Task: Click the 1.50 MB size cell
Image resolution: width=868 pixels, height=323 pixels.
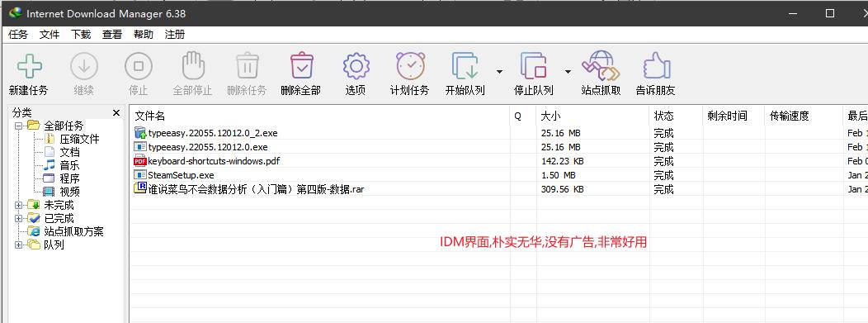Action: tap(558, 175)
